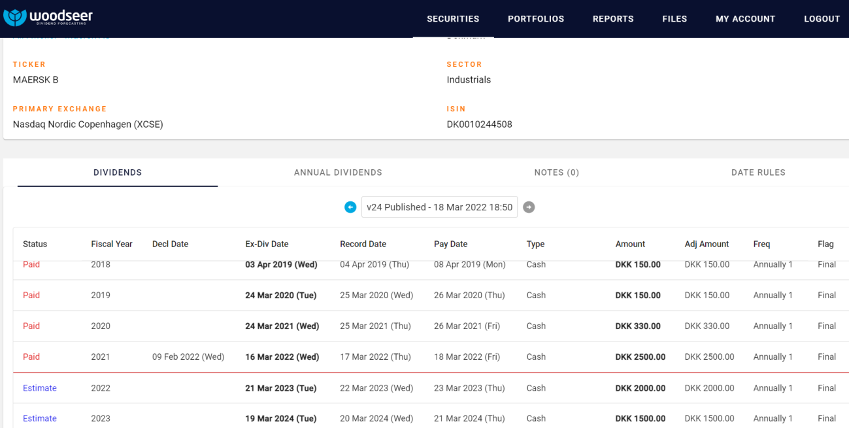Click the Adj Amount column header
Viewport: 850px width, 428px height.
click(x=707, y=244)
